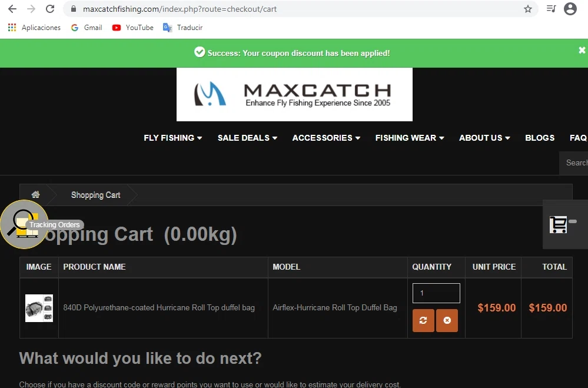Open the Traducir bookmark
This screenshot has width=588, height=388.
182,28
